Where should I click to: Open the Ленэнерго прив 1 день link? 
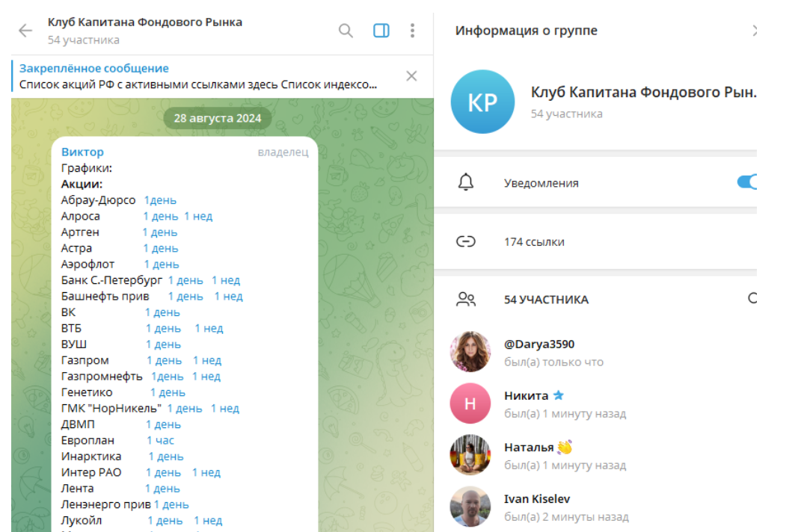coord(171,504)
